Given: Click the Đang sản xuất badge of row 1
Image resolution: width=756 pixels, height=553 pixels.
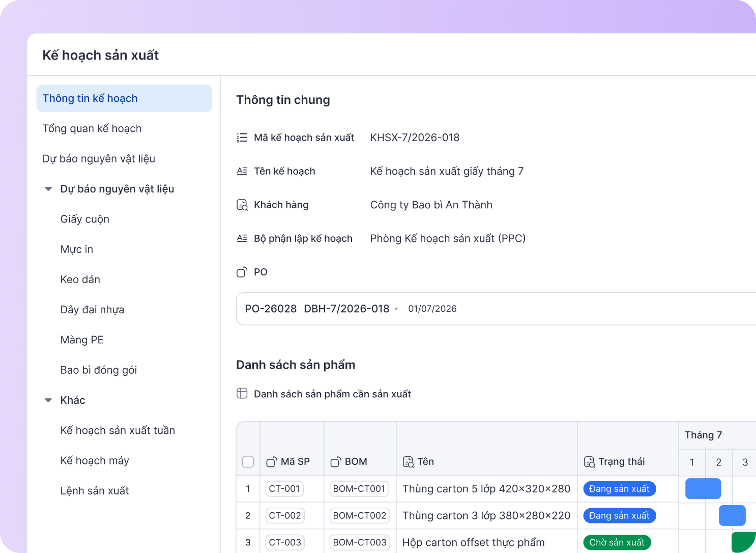Looking at the screenshot, I should point(619,489).
